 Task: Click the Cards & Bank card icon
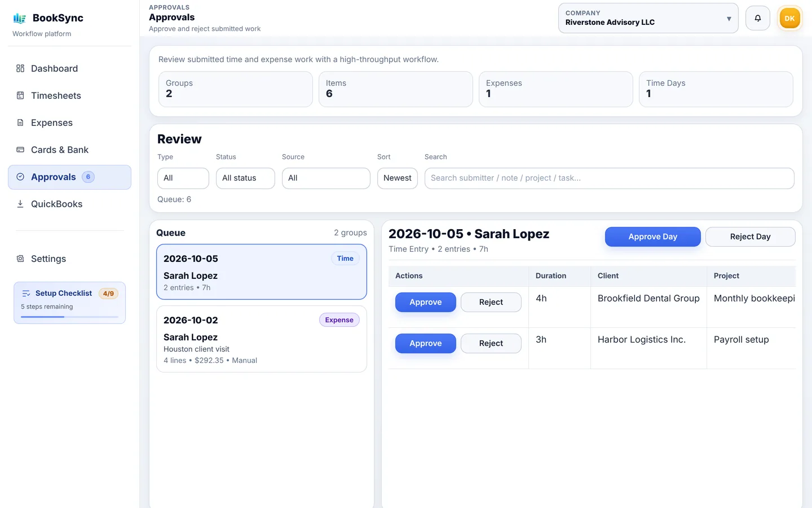[x=20, y=150]
